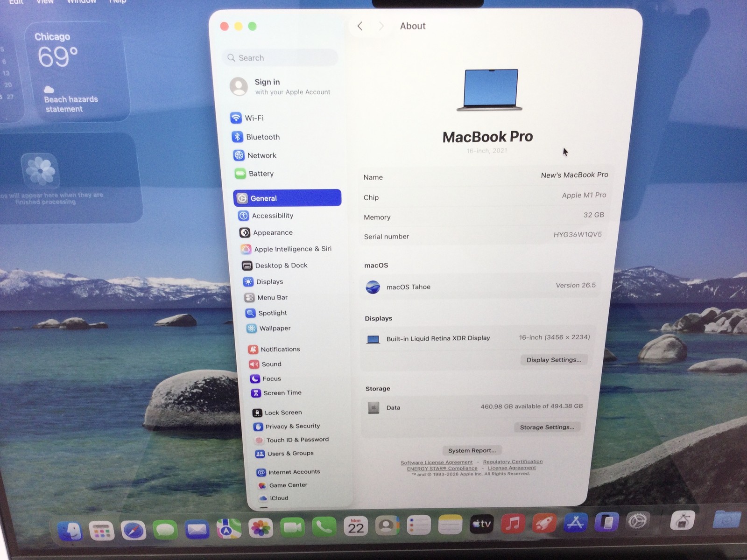Open iCloud settings in sidebar
The image size is (747, 560).
coord(274,498)
